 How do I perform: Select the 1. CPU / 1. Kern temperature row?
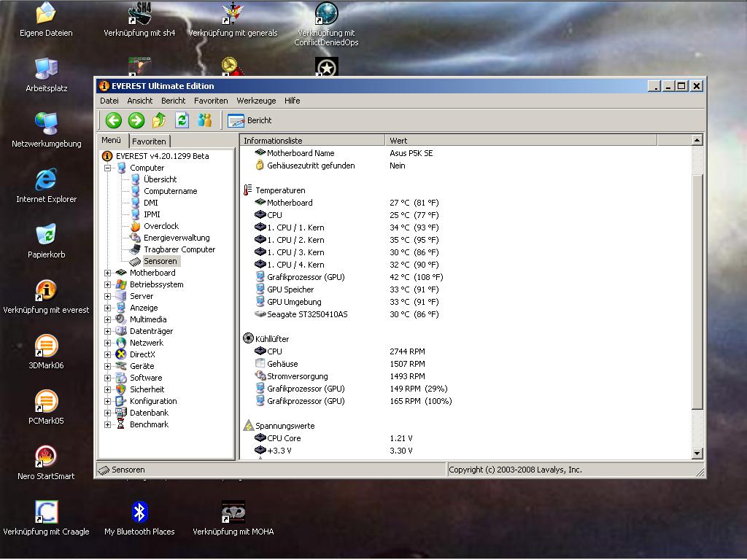[465, 227]
